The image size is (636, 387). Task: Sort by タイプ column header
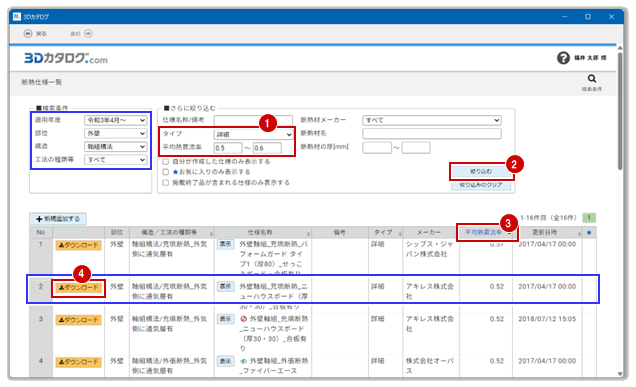pos(385,232)
